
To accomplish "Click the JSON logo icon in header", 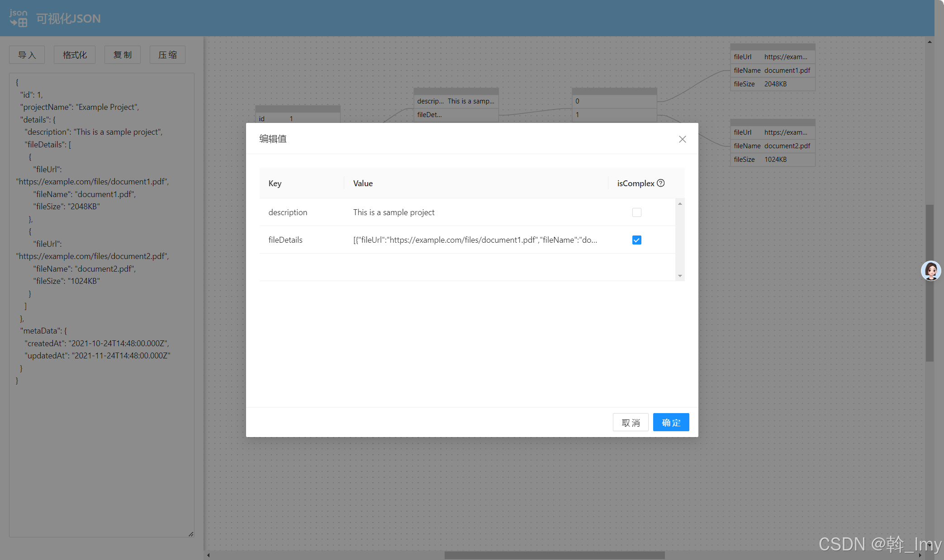I will point(18,19).
